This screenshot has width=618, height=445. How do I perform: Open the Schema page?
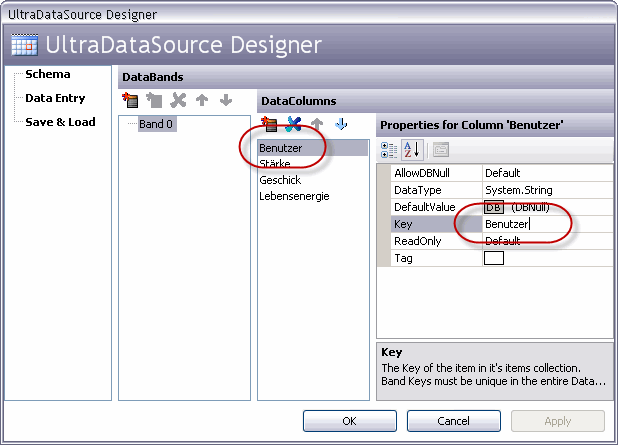(x=47, y=75)
